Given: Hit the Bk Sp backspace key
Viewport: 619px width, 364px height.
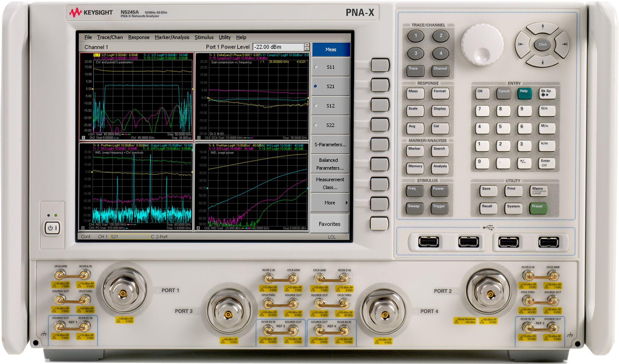Looking at the screenshot, I should (x=547, y=93).
